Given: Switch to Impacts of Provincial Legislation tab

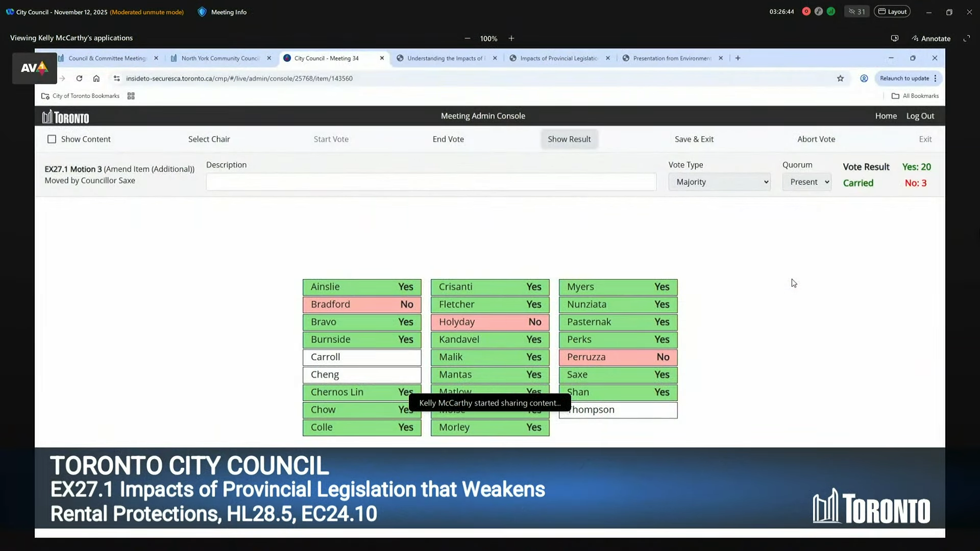Looking at the screenshot, I should 558,58.
